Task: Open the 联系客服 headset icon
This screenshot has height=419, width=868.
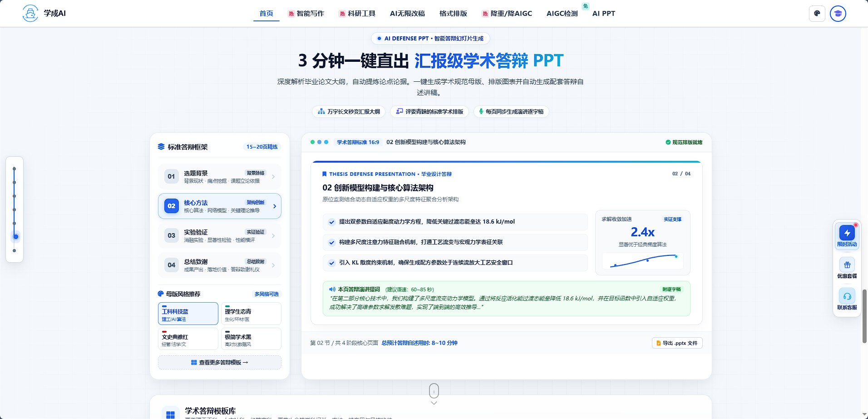Action: (847, 296)
